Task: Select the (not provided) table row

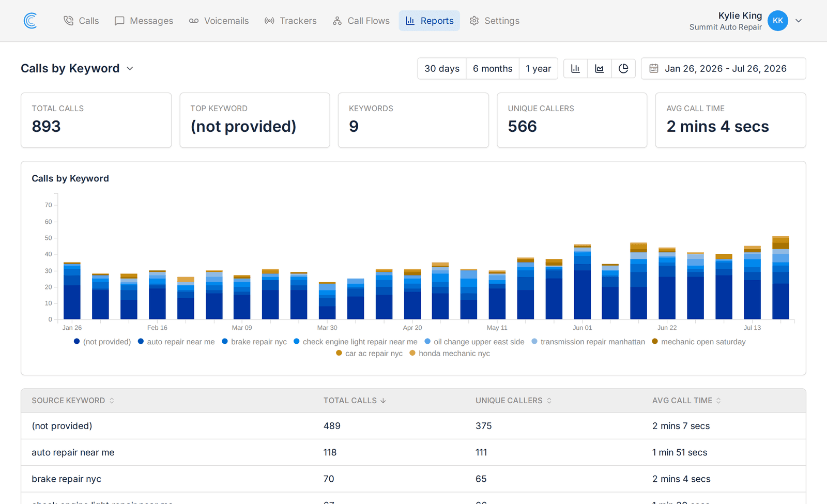Action: pyautogui.click(x=413, y=426)
